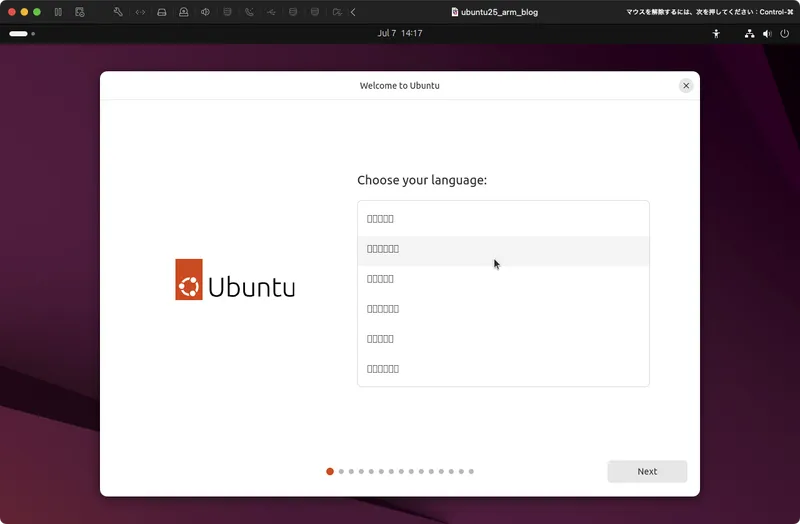Collapse the device toolbar with the chevron
The image size is (800, 524).
pos(353,12)
